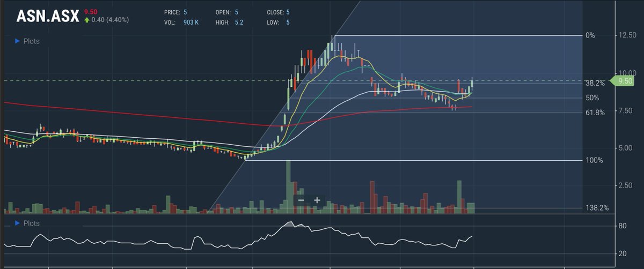Click the LOW value in the header
The image size is (644, 269).
(x=288, y=23)
